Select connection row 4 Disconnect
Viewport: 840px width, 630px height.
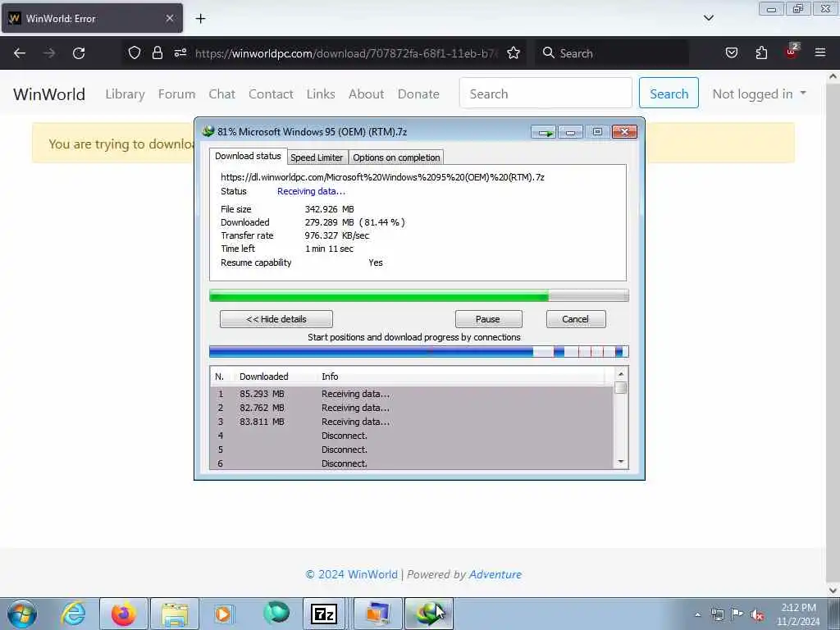click(412, 436)
